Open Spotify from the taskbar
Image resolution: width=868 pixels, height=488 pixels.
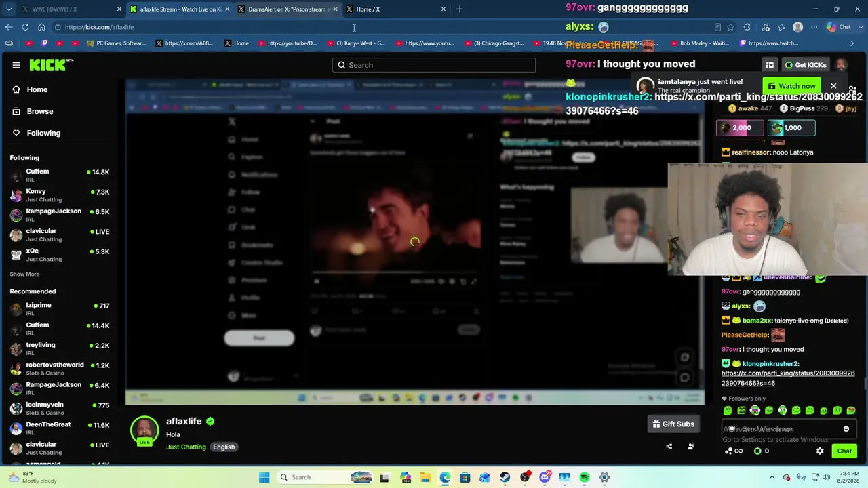click(x=585, y=477)
